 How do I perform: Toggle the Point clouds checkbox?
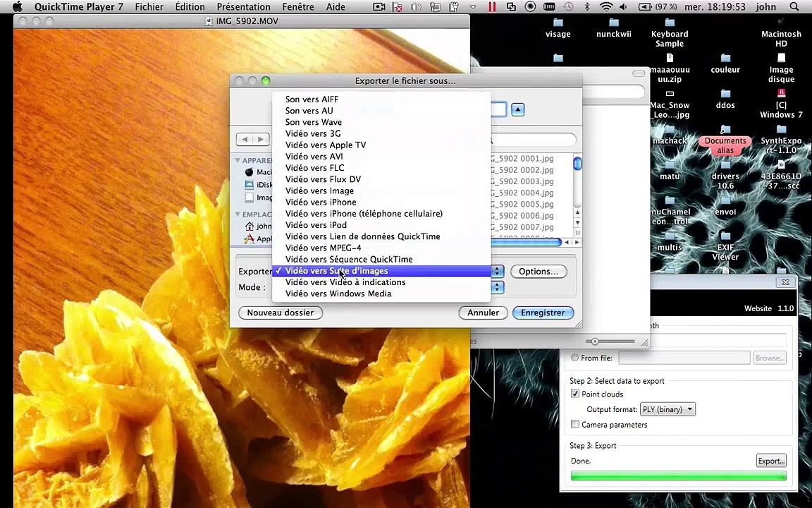pos(575,394)
